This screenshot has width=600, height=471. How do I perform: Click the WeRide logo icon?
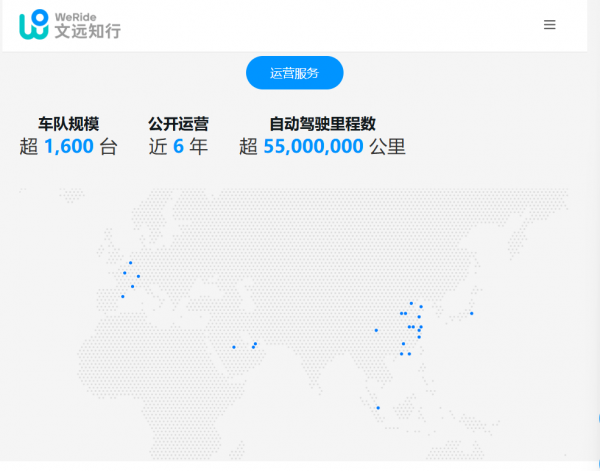click(33, 25)
